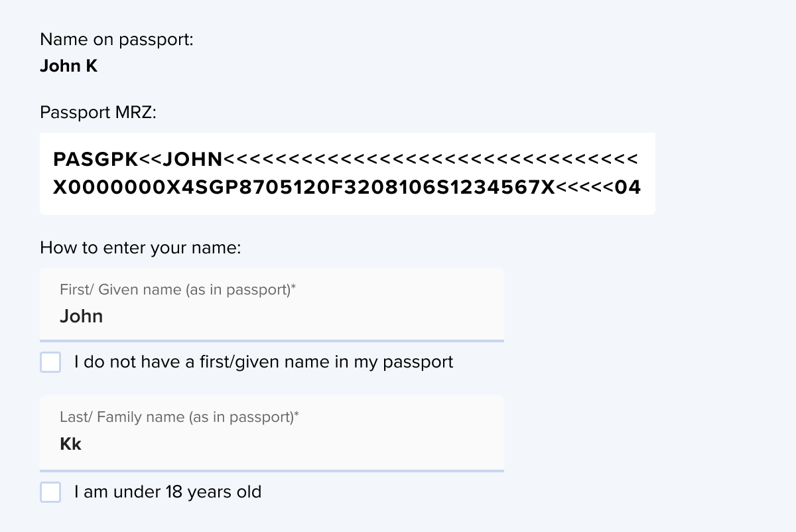
Task: Click the "John" value in first name field
Action: pos(81,316)
